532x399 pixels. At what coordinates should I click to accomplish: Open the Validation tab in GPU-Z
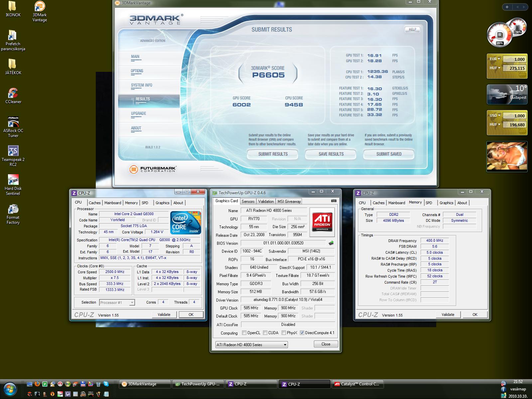click(266, 201)
